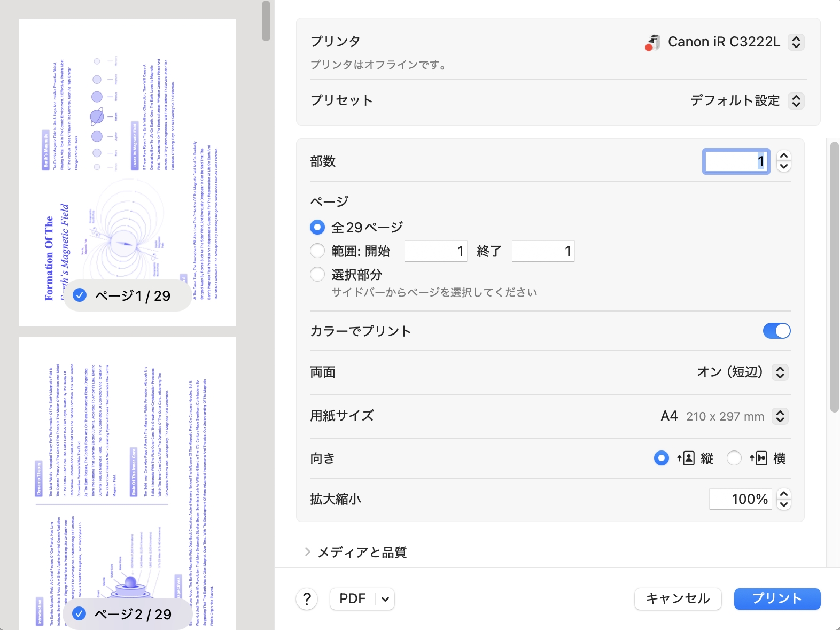Increase 拡大縮小 with the up stepper arrow
This screenshot has height=630, width=840.
784,494
